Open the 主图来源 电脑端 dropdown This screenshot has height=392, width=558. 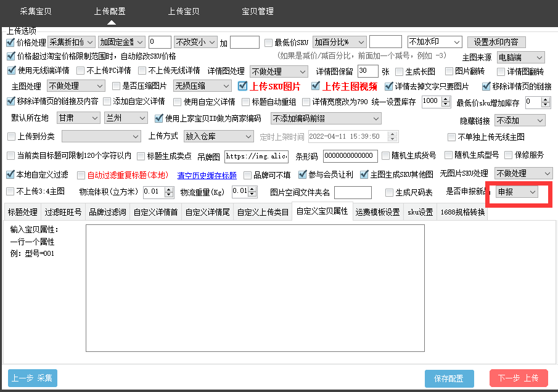[520, 57]
